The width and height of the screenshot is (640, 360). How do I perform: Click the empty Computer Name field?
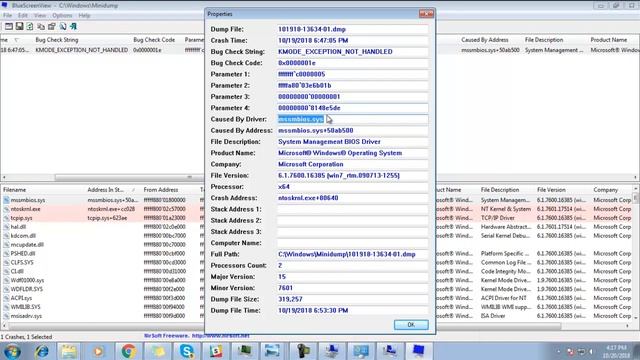coord(353,243)
